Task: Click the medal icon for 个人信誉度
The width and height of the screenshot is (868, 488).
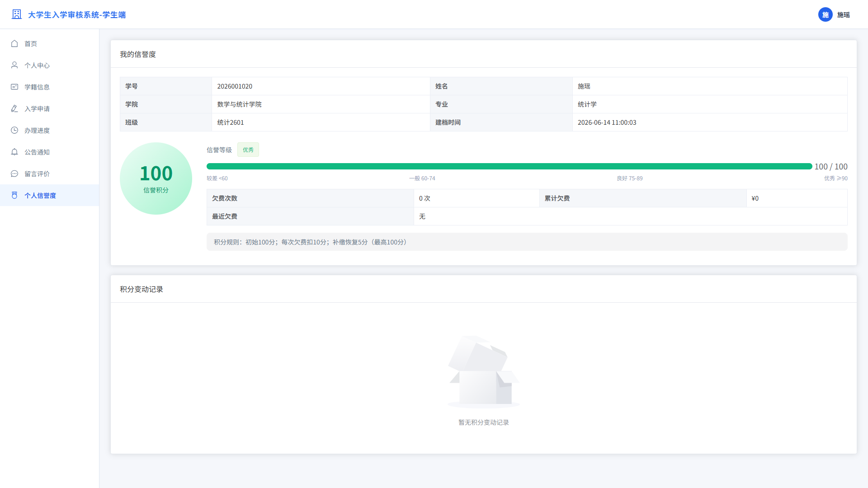Action: pos(14,195)
